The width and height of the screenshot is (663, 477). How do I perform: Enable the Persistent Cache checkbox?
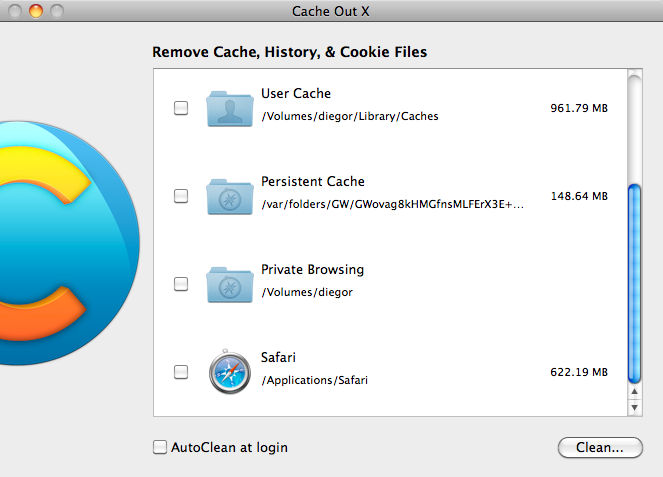click(181, 196)
